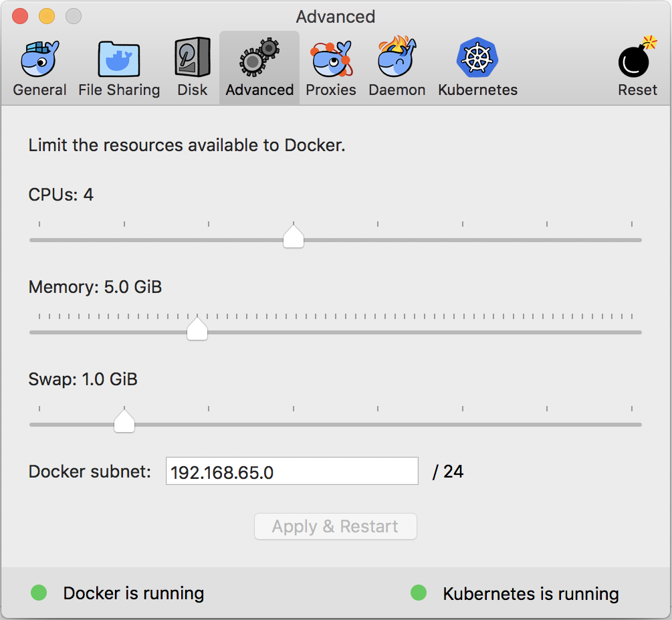Click the Memory slider handle
Viewport: 672px width, 620px height.
coord(197,329)
